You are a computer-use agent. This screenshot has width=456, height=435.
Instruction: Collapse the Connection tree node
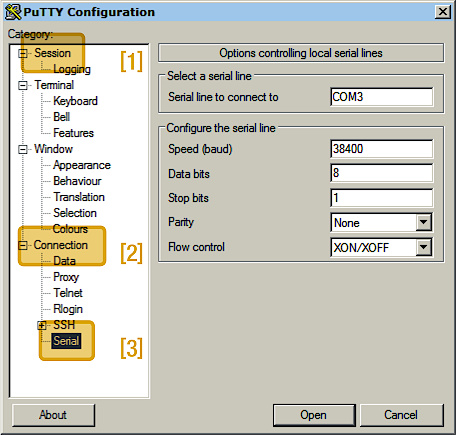[23, 245]
